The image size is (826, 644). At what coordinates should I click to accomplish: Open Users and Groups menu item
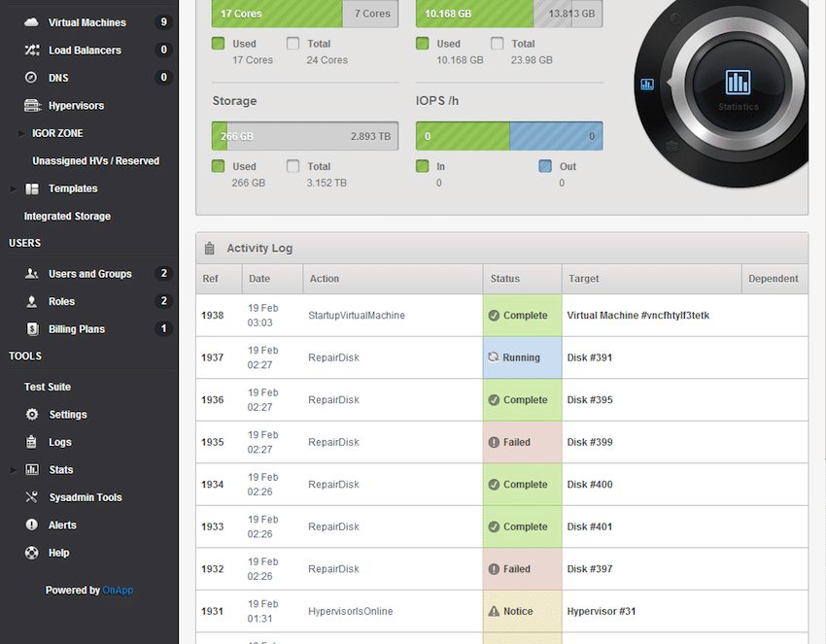click(90, 274)
